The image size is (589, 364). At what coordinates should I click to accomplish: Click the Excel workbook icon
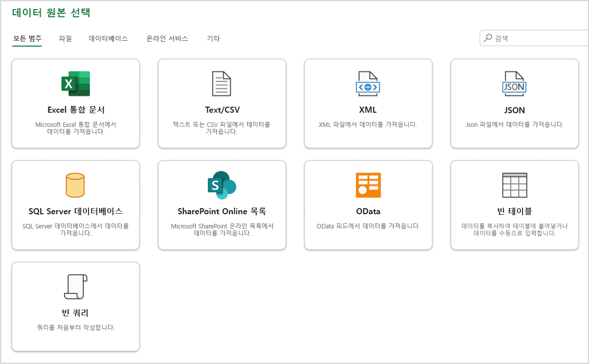(x=76, y=84)
